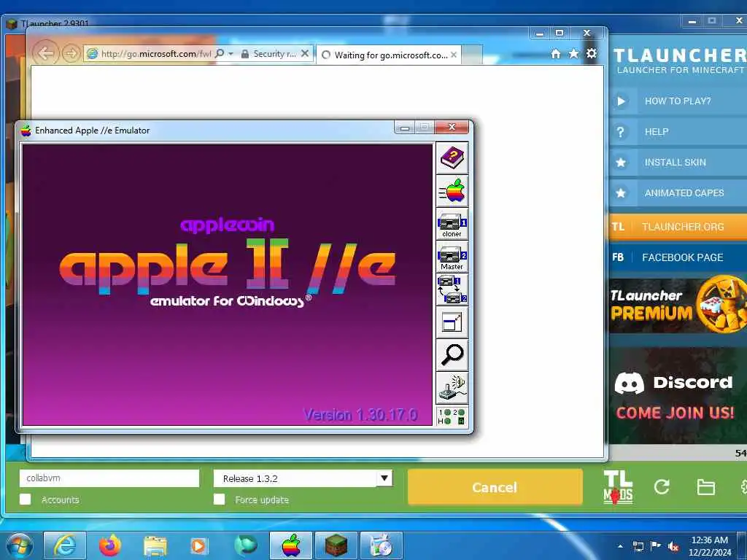Click the search magnifier in IE address bar
The image size is (747, 560).
tap(220, 53)
